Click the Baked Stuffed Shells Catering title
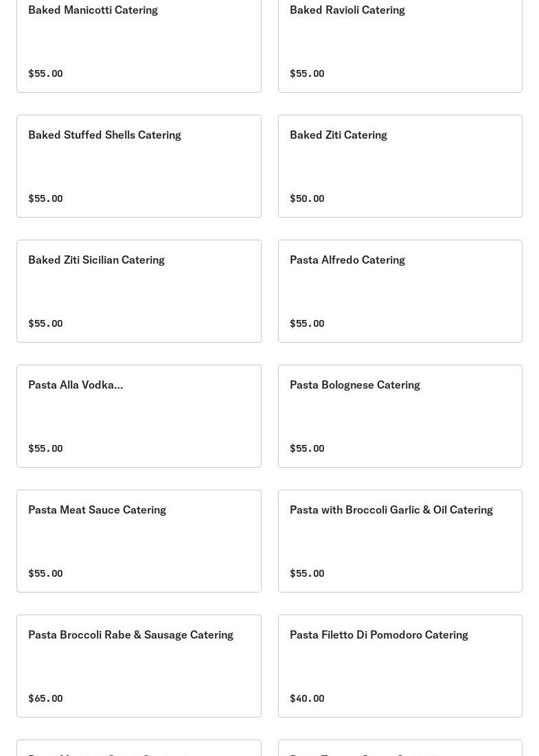Screen dimensions: 539x756 [104, 135]
